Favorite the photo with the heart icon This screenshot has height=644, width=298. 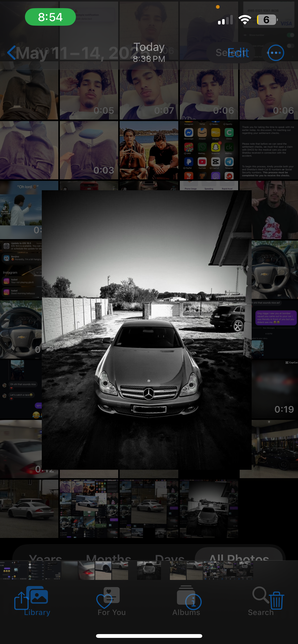tap(104, 601)
